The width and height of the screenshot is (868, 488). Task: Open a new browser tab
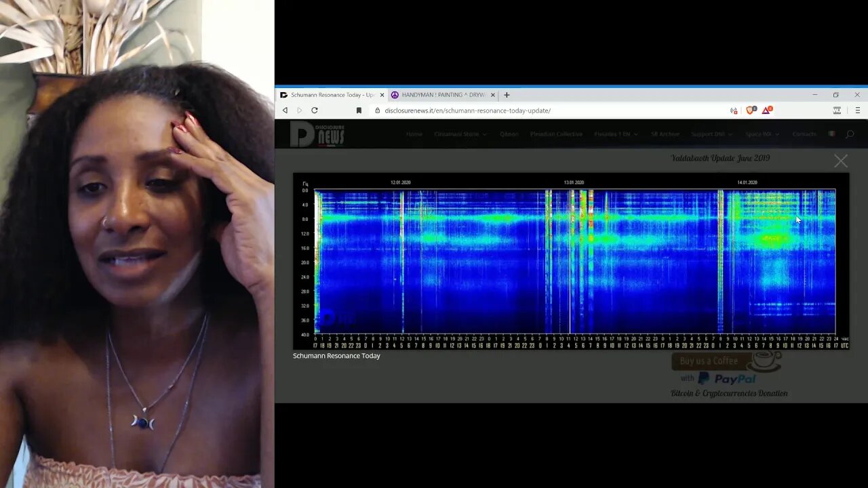click(507, 95)
